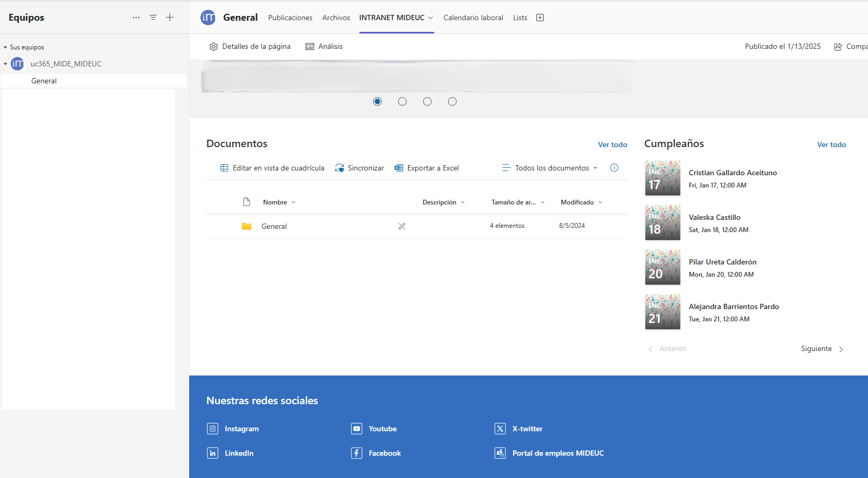Click the General folder icon
Image resolution: width=868 pixels, height=478 pixels.
[x=247, y=226]
